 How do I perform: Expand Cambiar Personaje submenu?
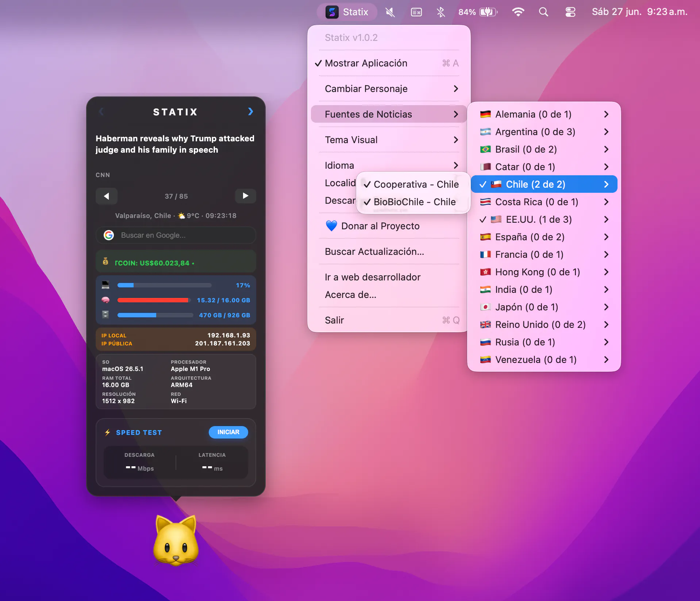pos(388,89)
